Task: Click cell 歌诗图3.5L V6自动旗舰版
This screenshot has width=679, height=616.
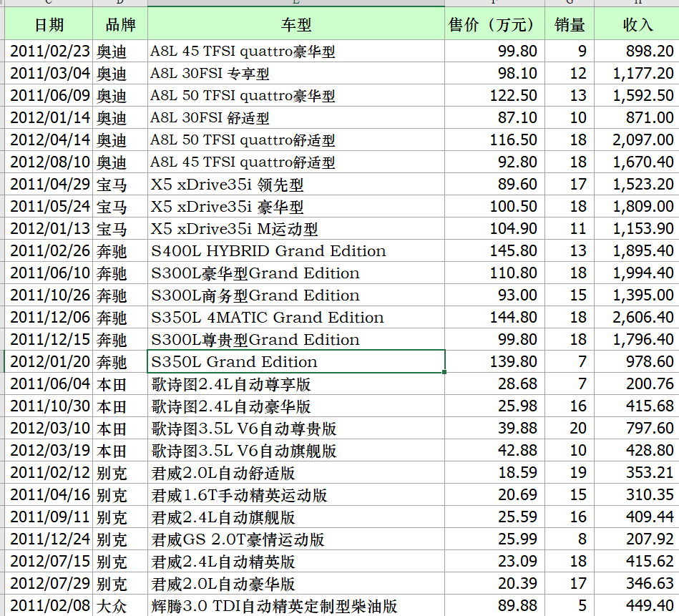Action: 295,450
